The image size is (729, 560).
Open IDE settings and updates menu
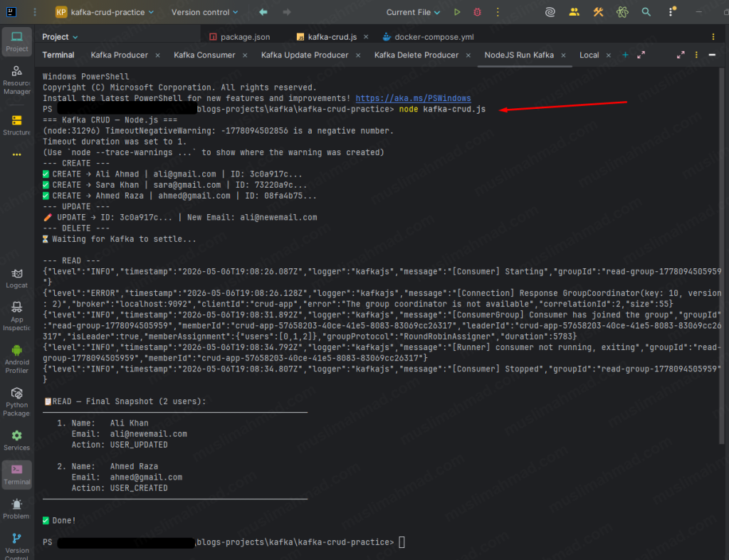coord(671,12)
